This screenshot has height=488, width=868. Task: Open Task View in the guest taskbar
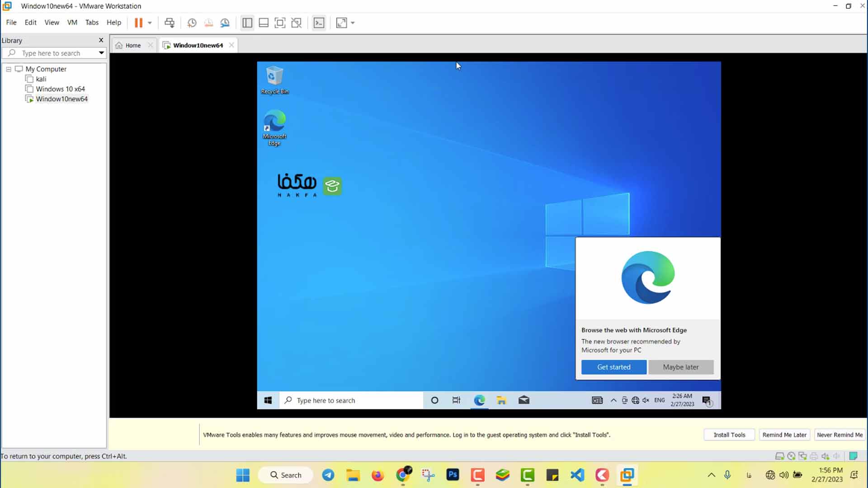click(x=457, y=400)
